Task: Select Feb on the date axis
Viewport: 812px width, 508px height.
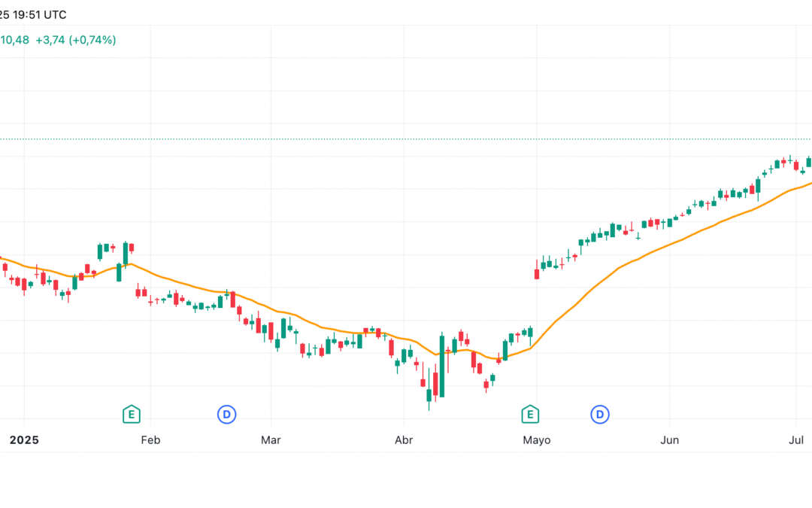Action: (150, 440)
